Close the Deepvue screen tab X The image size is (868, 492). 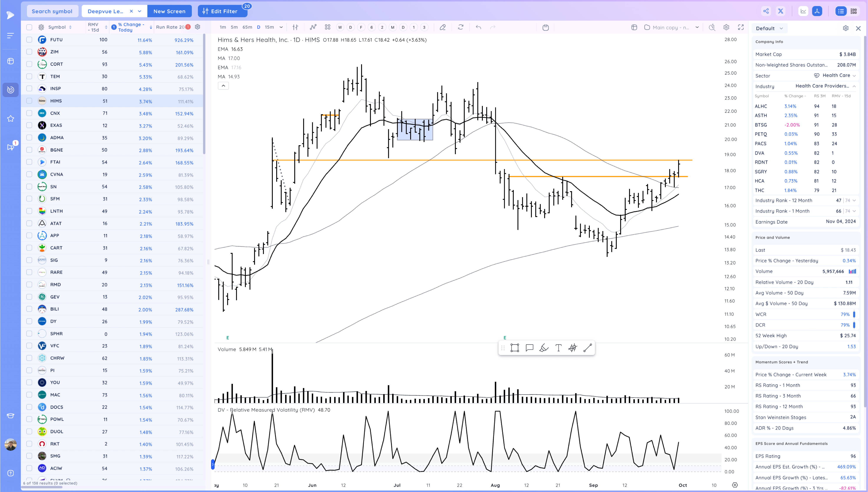click(131, 11)
